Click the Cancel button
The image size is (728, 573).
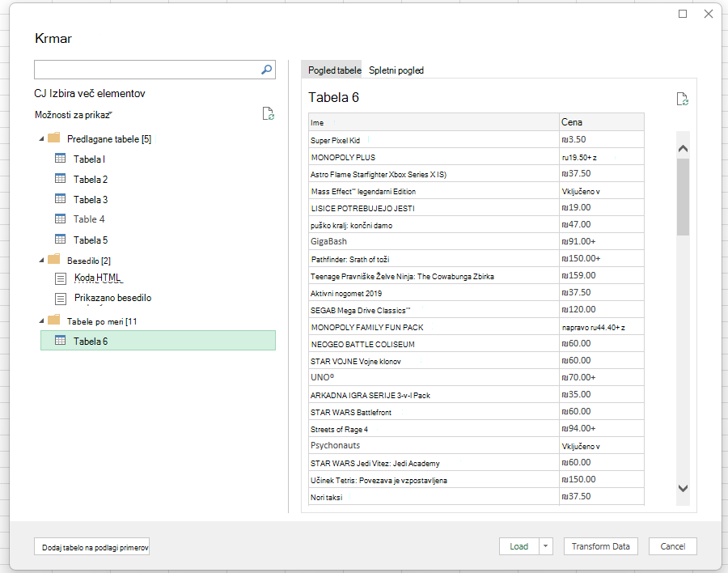click(673, 546)
